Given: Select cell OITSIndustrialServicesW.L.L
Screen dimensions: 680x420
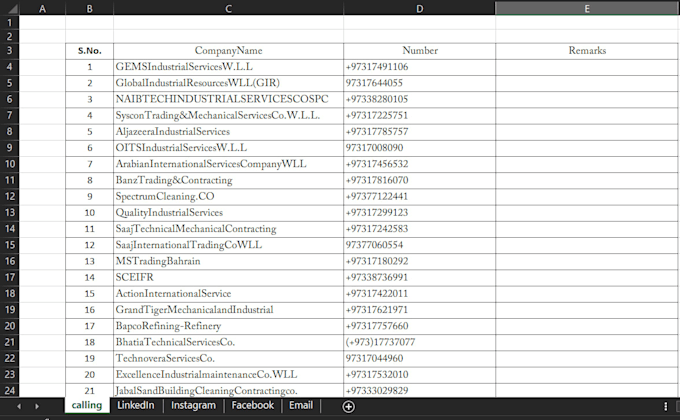Looking at the screenshot, I should point(228,148).
